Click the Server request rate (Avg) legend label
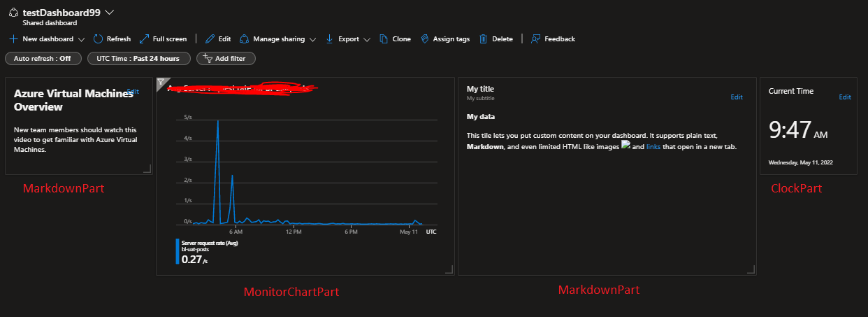The height and width of the screenshot is (317, 868). click(210, 243)
